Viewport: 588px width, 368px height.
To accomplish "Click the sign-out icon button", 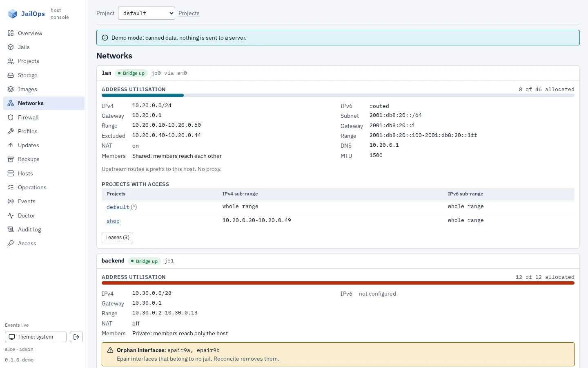I will pyautogui.click(x=76, y=337).
